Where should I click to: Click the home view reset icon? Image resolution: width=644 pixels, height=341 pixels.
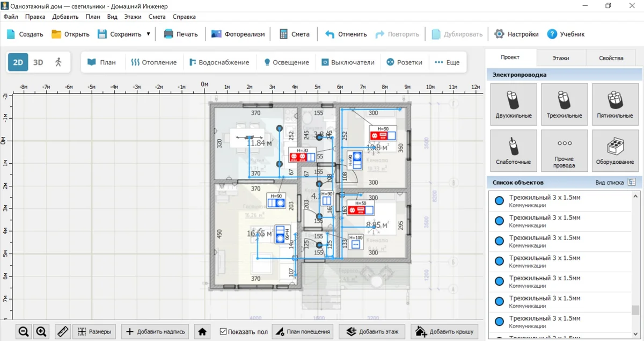tap(202, 332)
